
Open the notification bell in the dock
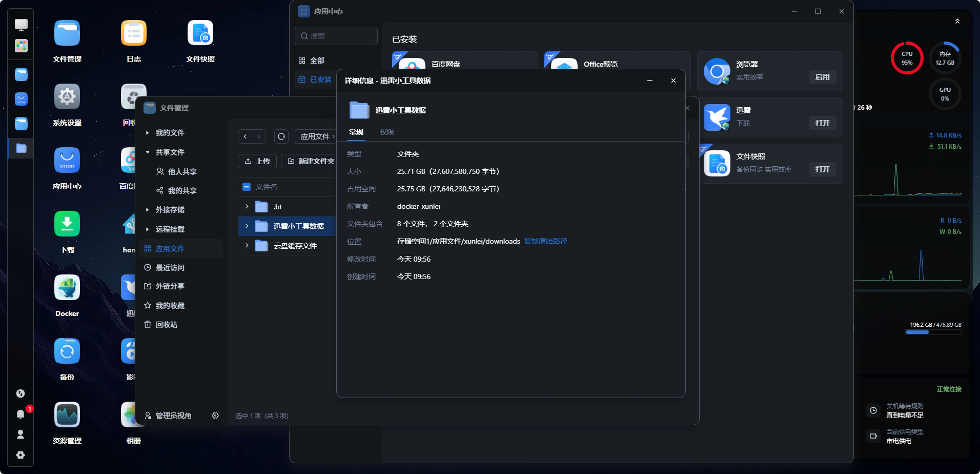[x=21, y=414]
